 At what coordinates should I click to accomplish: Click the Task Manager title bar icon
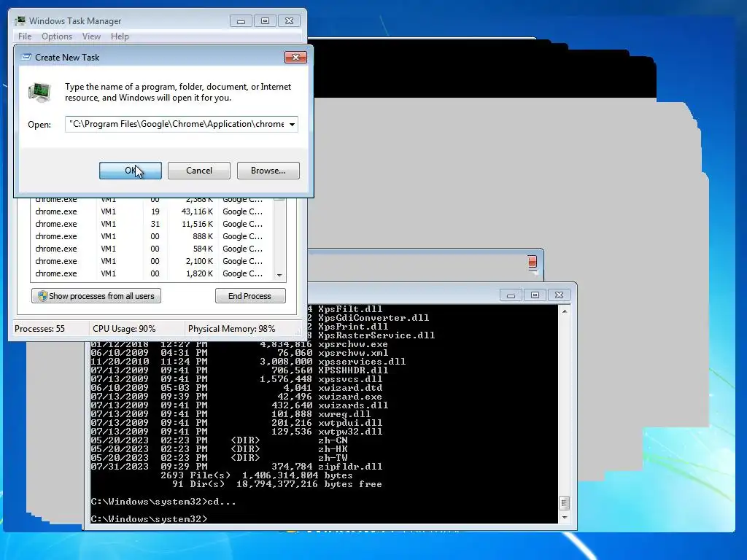[x=20, y=20]
